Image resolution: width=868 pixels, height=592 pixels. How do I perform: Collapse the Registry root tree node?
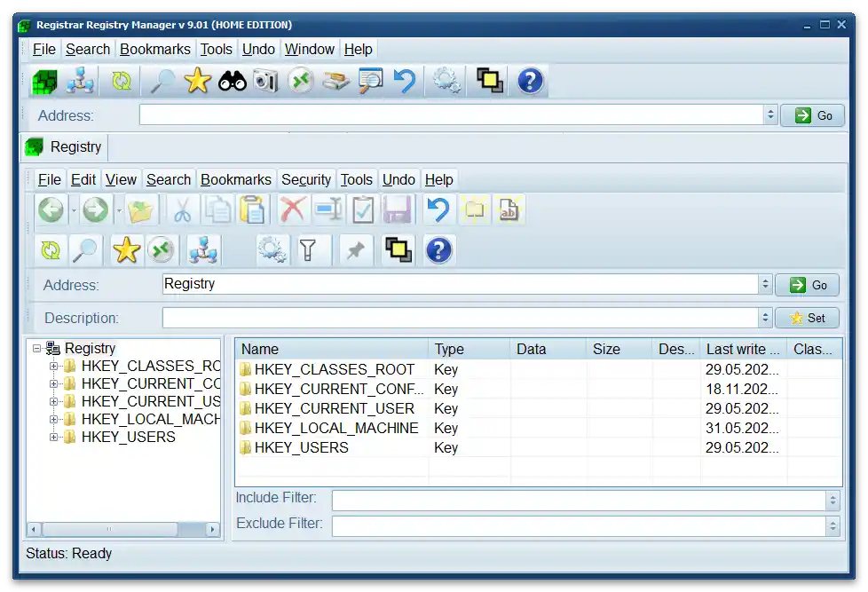36,348
